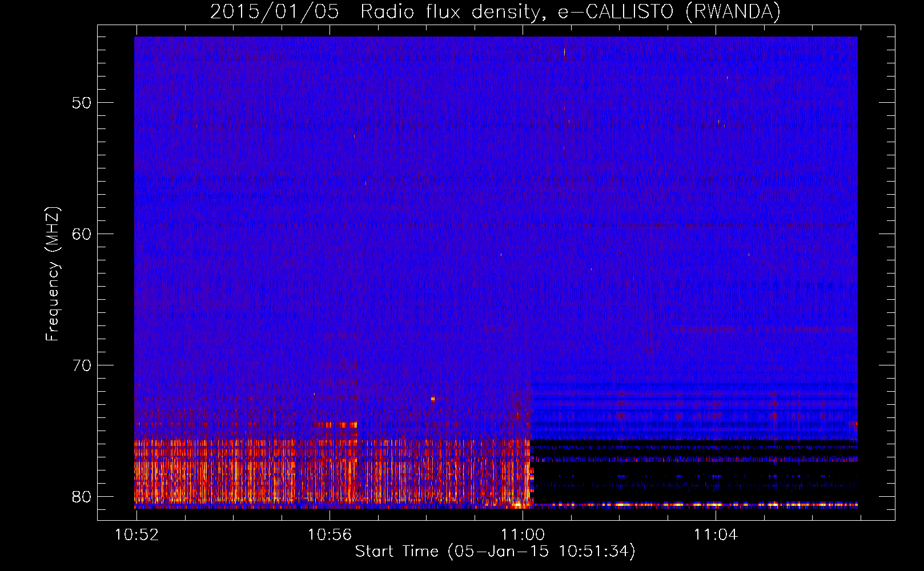The width and height of the screenshot is (924, 571).
Task: Select the 11:00 time tick label
Action: click(523, 535)
